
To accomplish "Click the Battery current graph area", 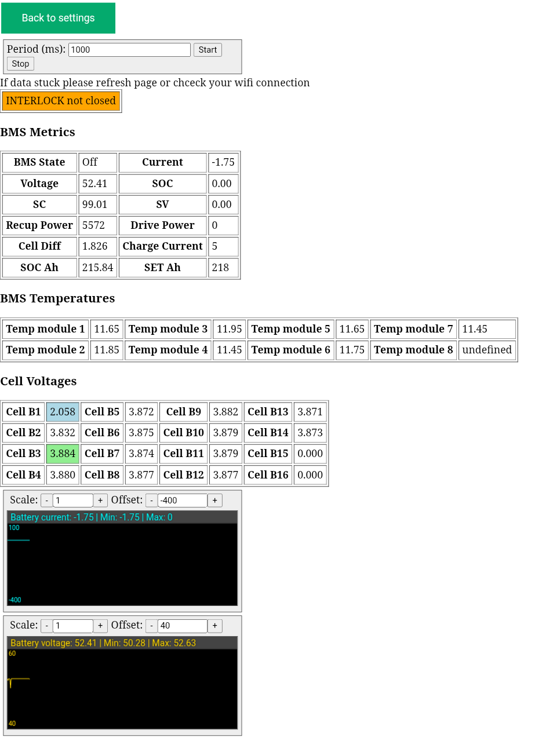I will [x=122, y=564].
